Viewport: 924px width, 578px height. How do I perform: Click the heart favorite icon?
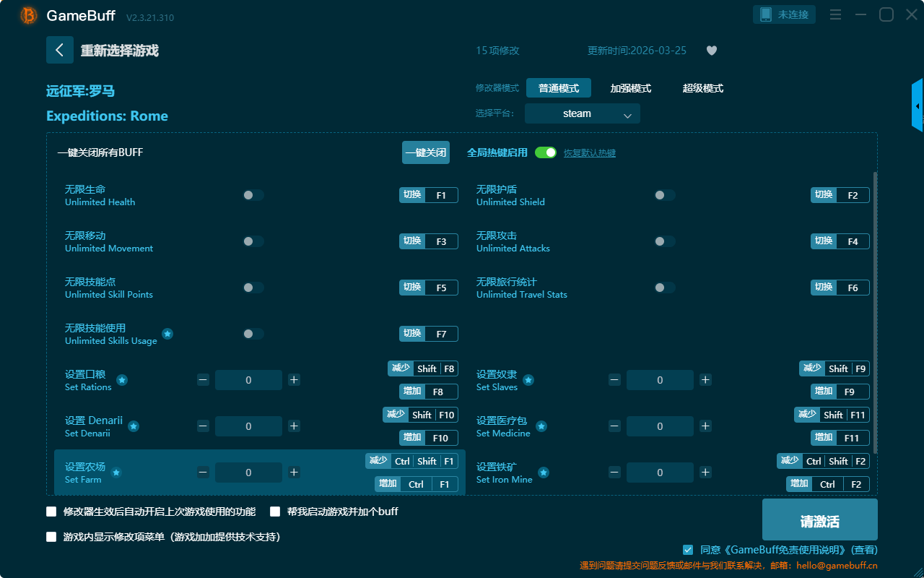click(711, 51)
